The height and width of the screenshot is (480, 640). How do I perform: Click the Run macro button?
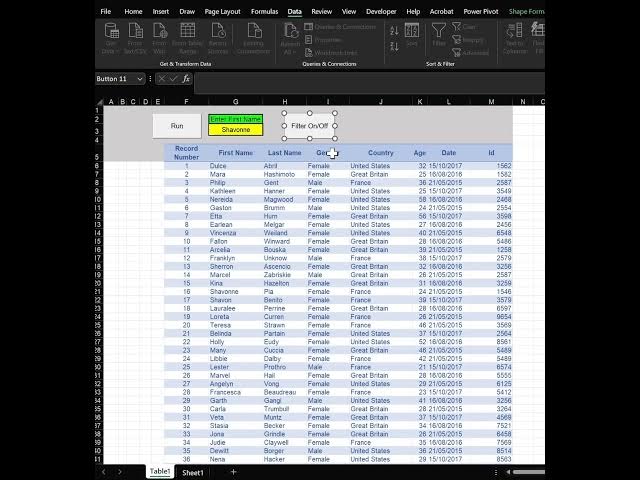[177, 126]
